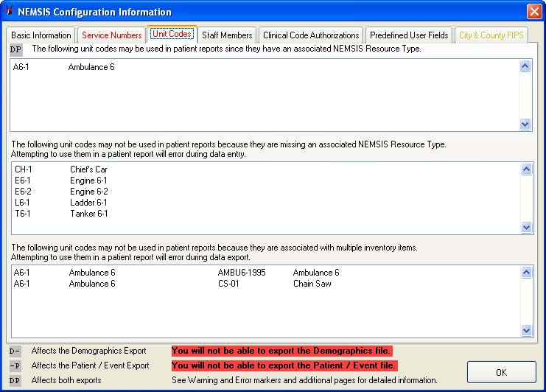Click the 'Affects both exports' label

(66, 380)
